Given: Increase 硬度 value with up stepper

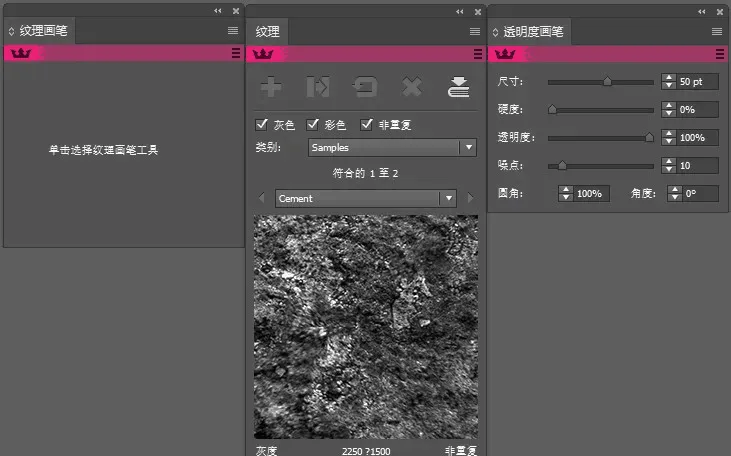Looking at the screenshot, I should (x=669, y=105).
